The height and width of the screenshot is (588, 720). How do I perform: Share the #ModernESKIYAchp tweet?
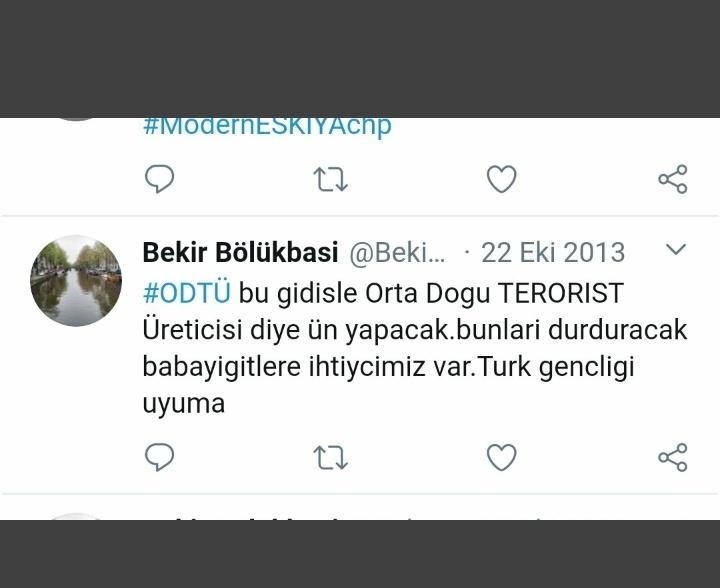point(673,179)
